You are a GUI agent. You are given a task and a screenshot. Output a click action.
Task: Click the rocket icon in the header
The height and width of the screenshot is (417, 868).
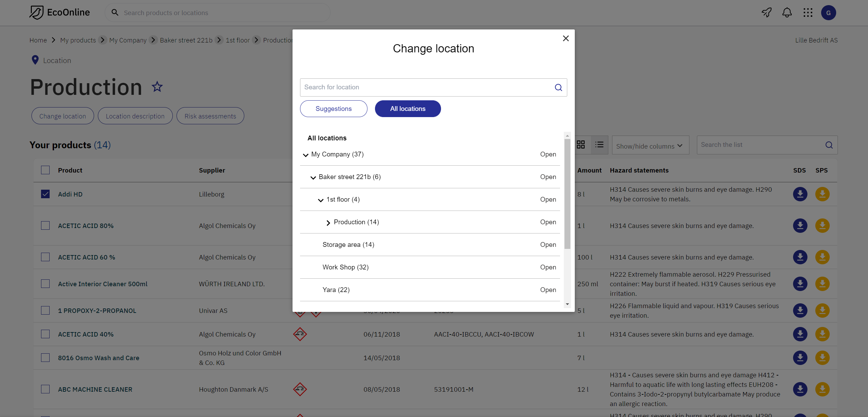[766, 13]
